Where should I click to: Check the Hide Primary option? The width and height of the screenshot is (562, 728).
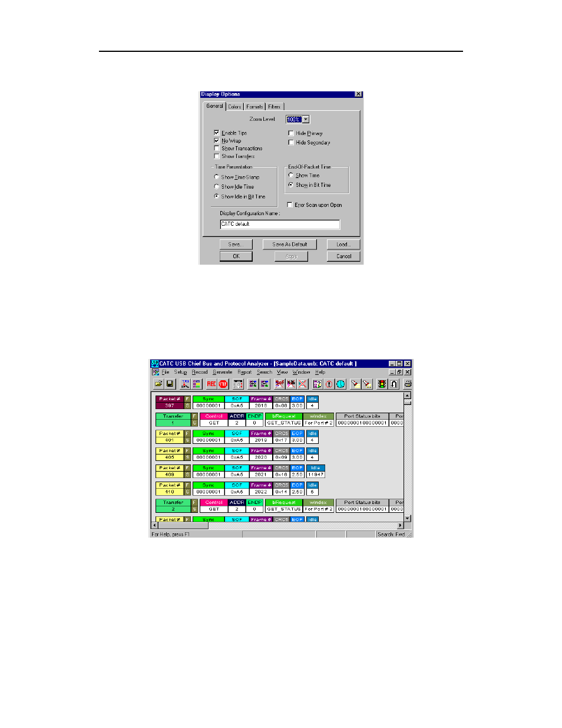click(290, 133)
